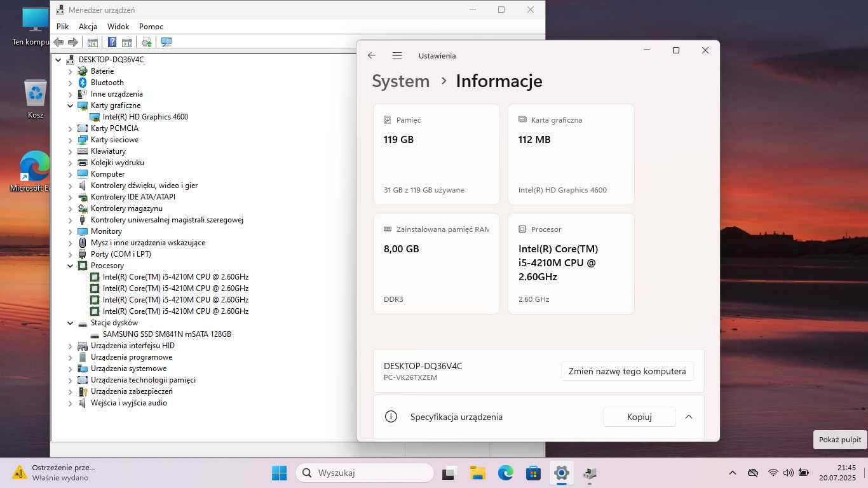Click the Zainstalowana pamięć RAM card
This screenshot has height=488, width=868.
[x=436, y=264]
